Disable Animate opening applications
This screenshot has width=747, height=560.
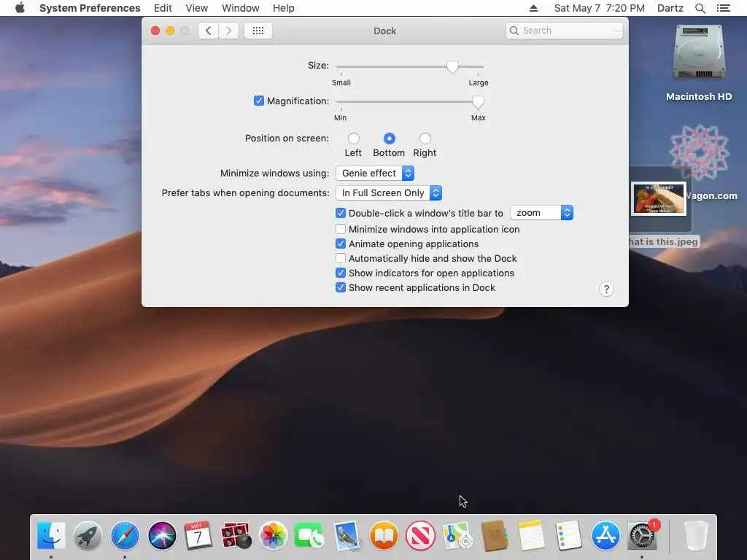[341, 244]
